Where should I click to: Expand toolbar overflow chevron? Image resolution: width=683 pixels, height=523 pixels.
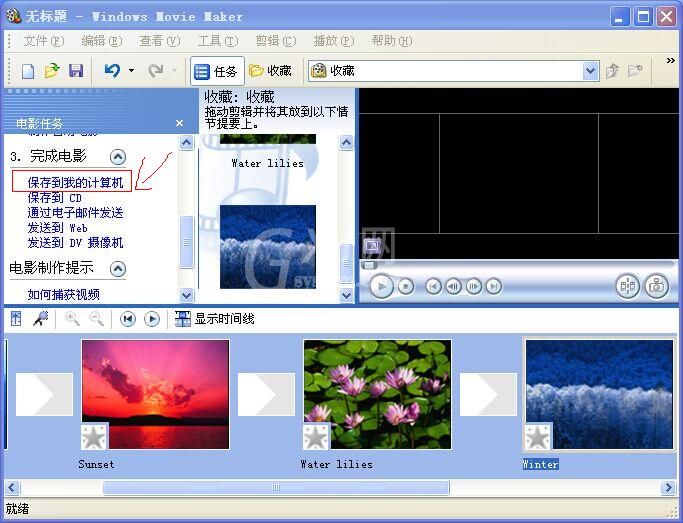[671, 61]
